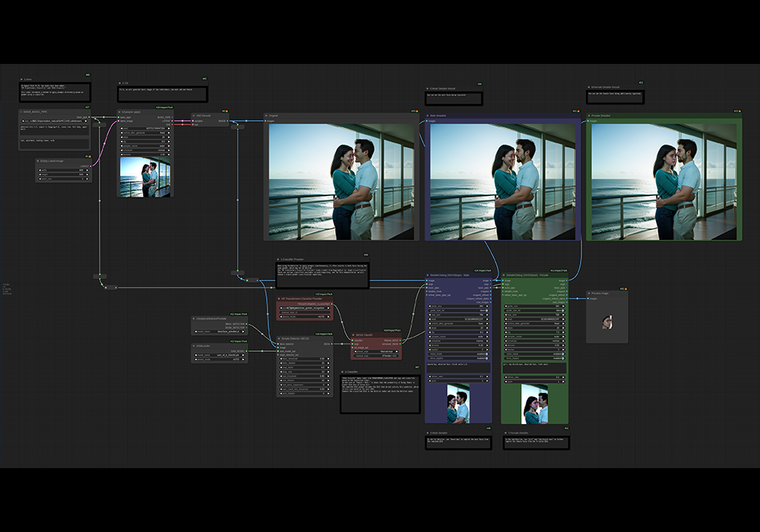Collapse the Original image node title dot
This screenshot has width=760, height=532.
266,116
